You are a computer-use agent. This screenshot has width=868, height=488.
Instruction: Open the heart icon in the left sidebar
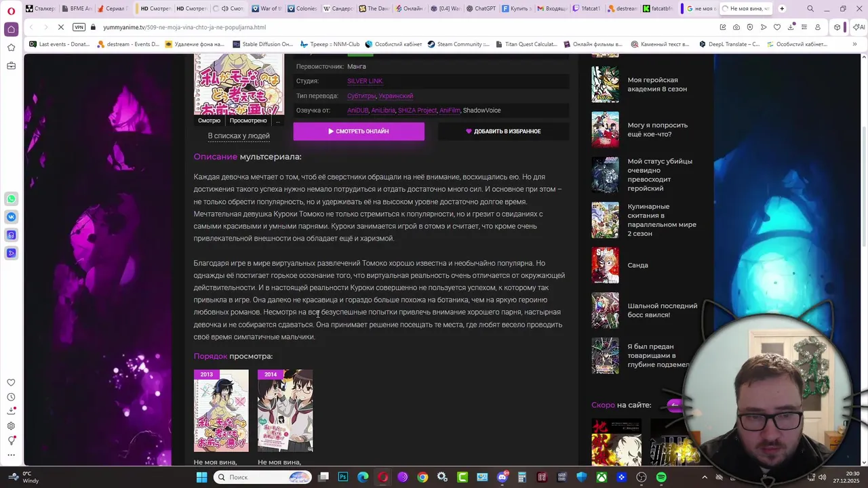point(11,382)
